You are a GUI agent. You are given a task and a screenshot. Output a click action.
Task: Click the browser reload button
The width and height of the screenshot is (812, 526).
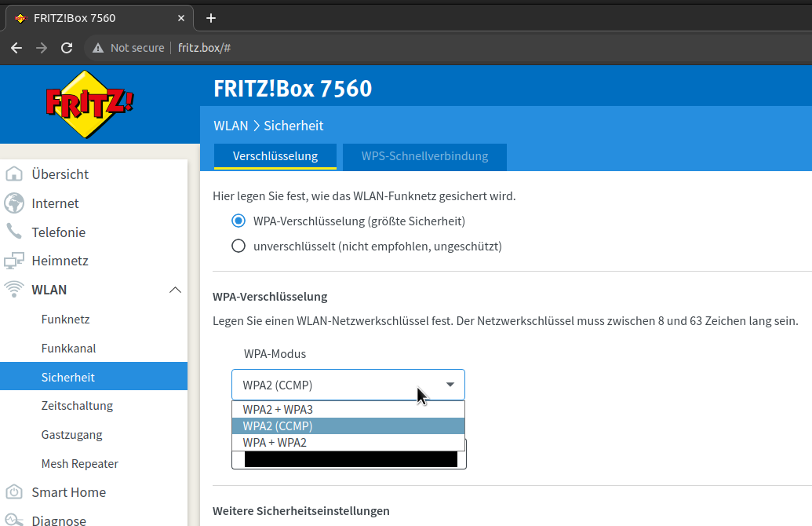[x=67, y=48]
